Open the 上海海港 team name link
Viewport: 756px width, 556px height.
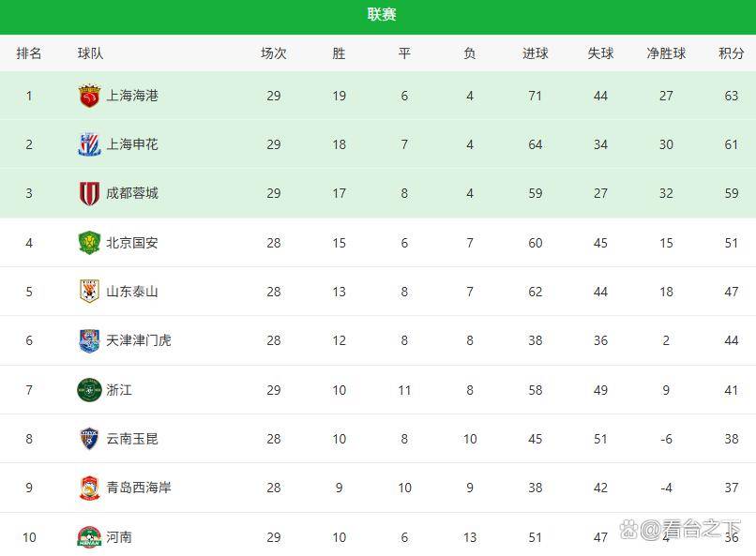pos(132,96)
